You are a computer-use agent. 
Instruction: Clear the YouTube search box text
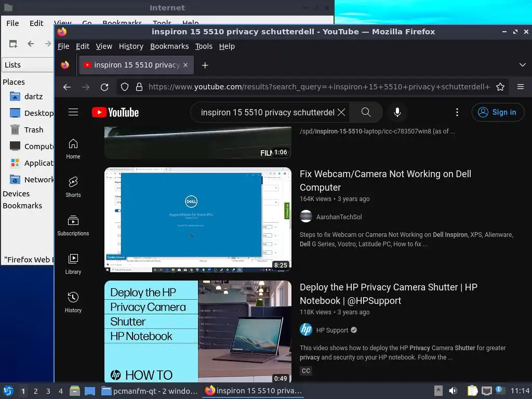click(341, 112)
